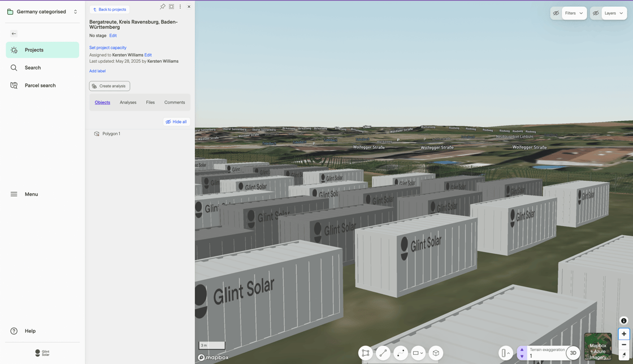
Task: Toggle filters visibility eye icon
Action: tap(556, 14)
